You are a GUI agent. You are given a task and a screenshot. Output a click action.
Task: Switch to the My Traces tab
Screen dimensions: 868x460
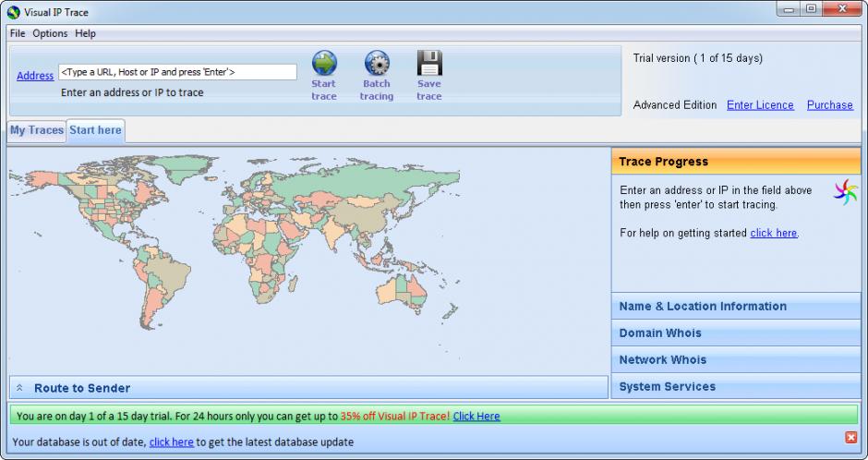(x=37, y=130)
